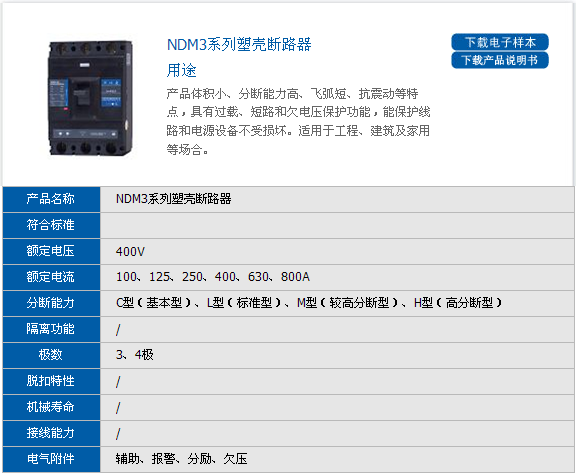Click the 3、4极 poles value

click(134, 355)
